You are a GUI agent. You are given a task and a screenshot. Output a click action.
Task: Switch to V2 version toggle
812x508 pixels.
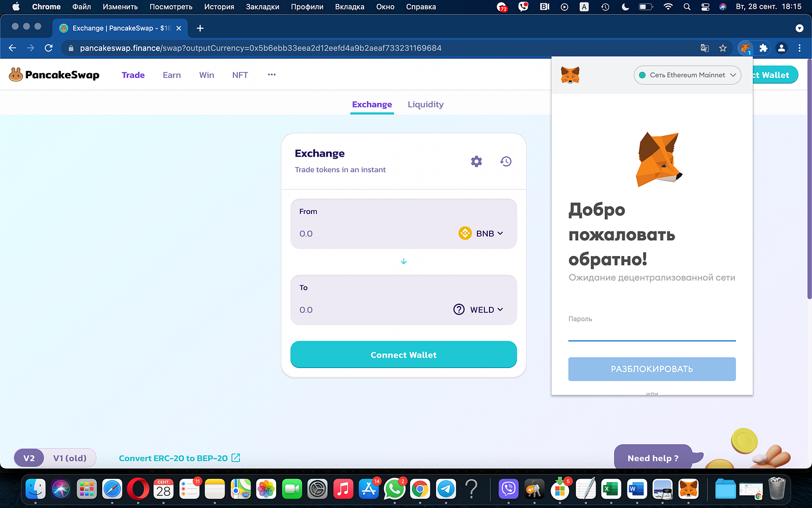click(29, 458)
